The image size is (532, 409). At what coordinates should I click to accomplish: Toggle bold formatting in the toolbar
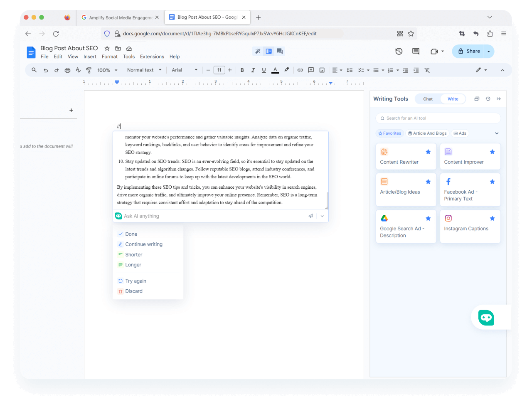pos(242,70)
